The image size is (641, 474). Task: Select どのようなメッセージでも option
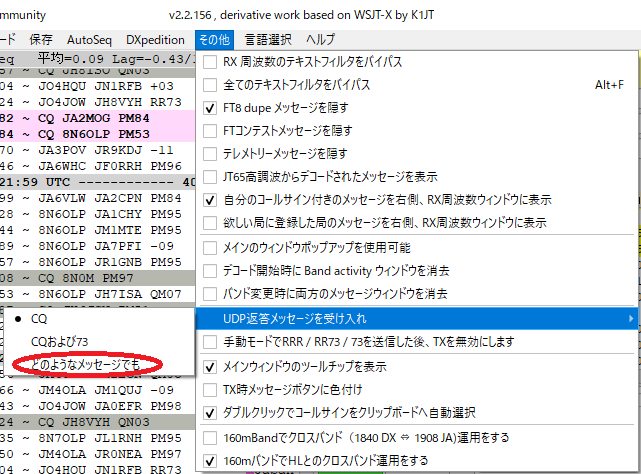pos(85,364)
